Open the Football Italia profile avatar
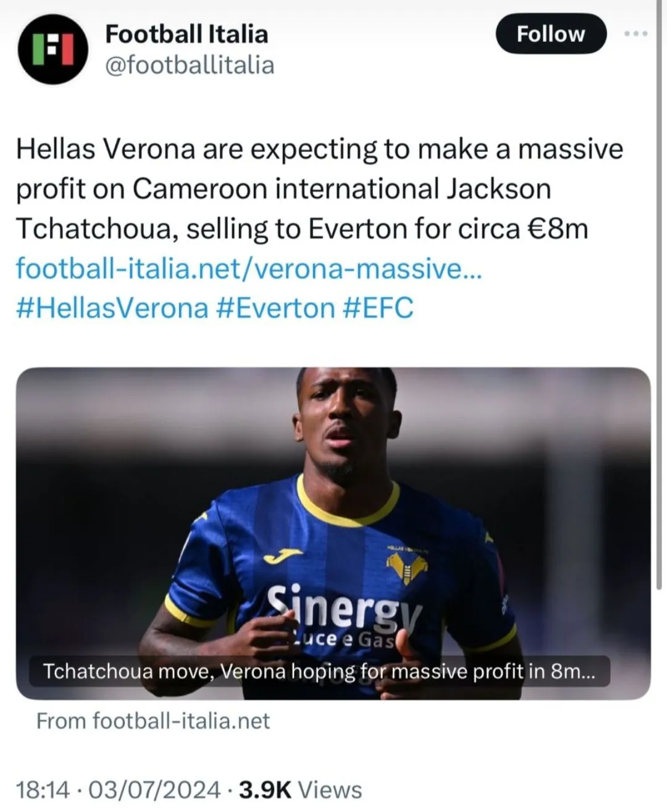This screenshot has width=667, height=812. pyautogui.click(x=53, y=49)
